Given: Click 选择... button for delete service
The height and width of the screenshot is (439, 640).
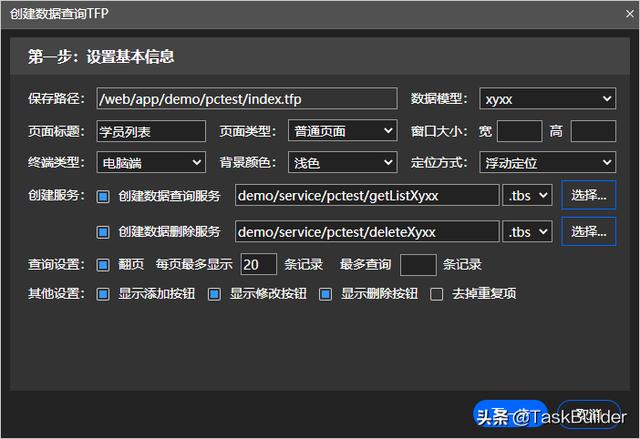Looking at the screenshot, I should [588, 231].
